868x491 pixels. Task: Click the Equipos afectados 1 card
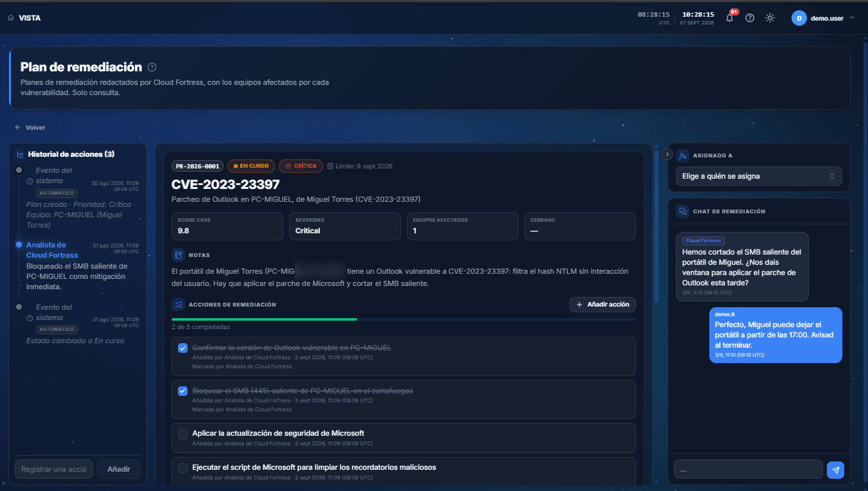[463, 226]
